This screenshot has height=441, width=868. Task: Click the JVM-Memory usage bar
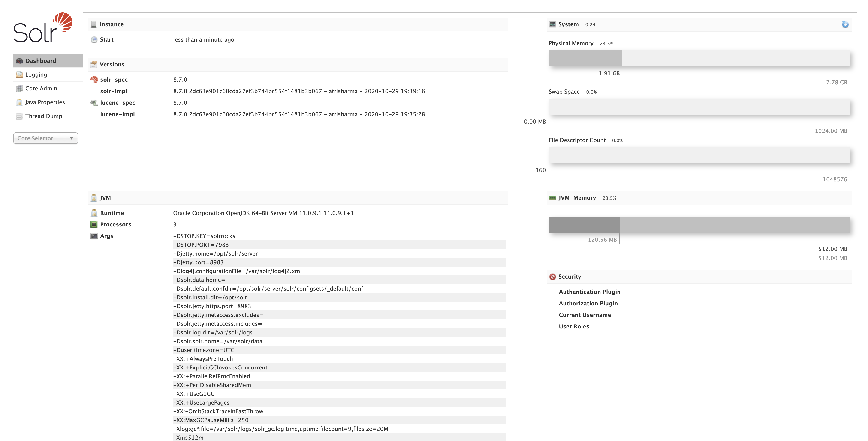699,225
